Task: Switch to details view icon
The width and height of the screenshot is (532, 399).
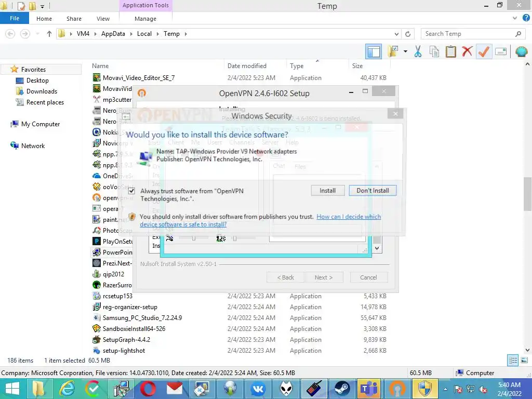Action: 513,361
